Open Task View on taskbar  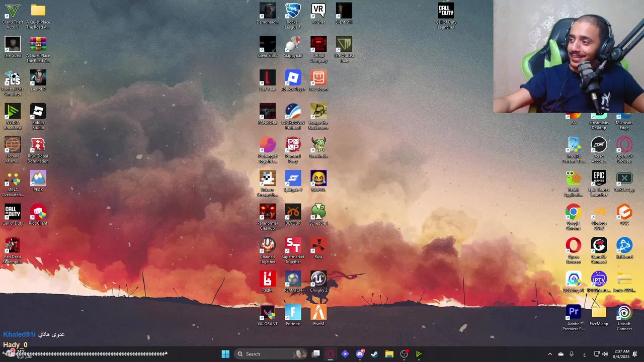(x=316, y=354)
